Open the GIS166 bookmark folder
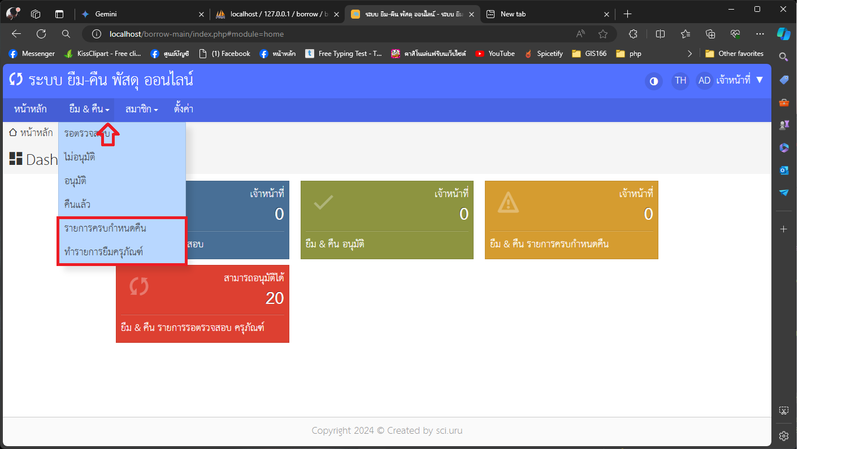Screen dimensions: 868x449 [x=589, y=54]
